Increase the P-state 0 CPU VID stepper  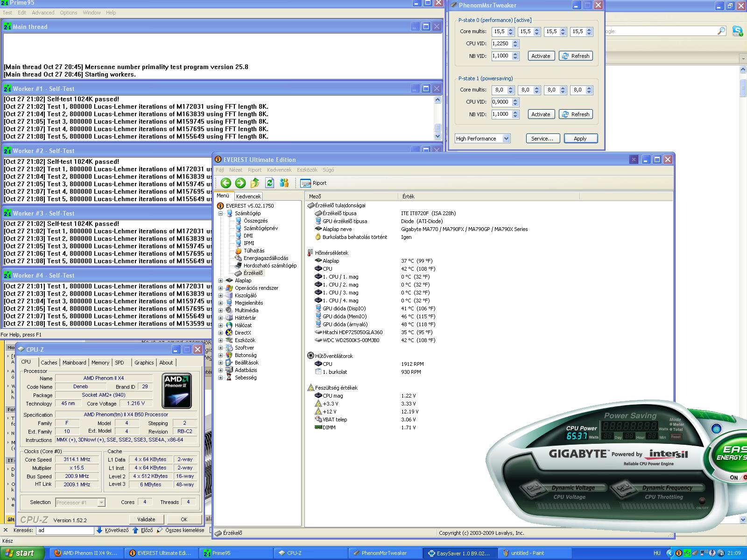click(x=515, y=42)
